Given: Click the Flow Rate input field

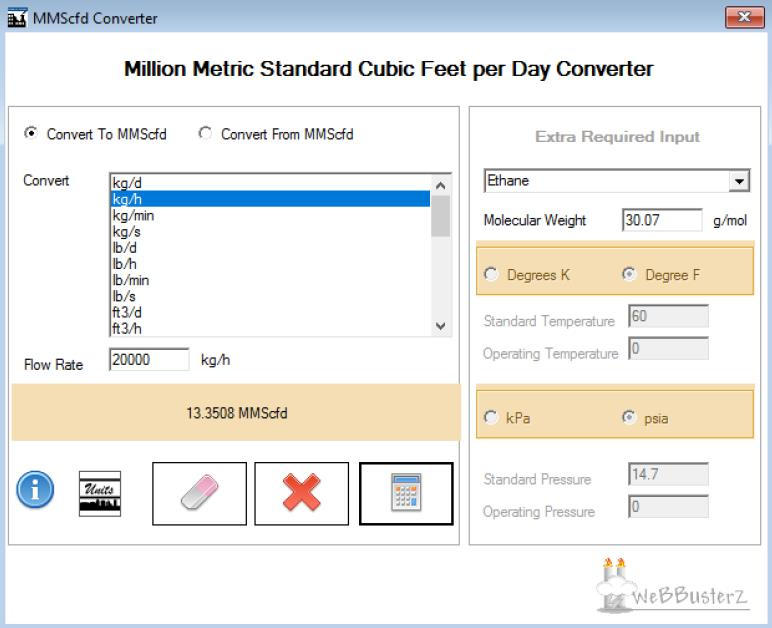Looking at the screenshot, I should coord(149,359).
